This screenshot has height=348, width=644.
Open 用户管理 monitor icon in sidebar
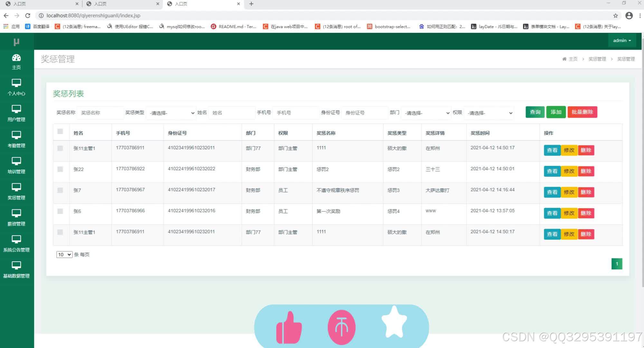click(x=16, y=109)
